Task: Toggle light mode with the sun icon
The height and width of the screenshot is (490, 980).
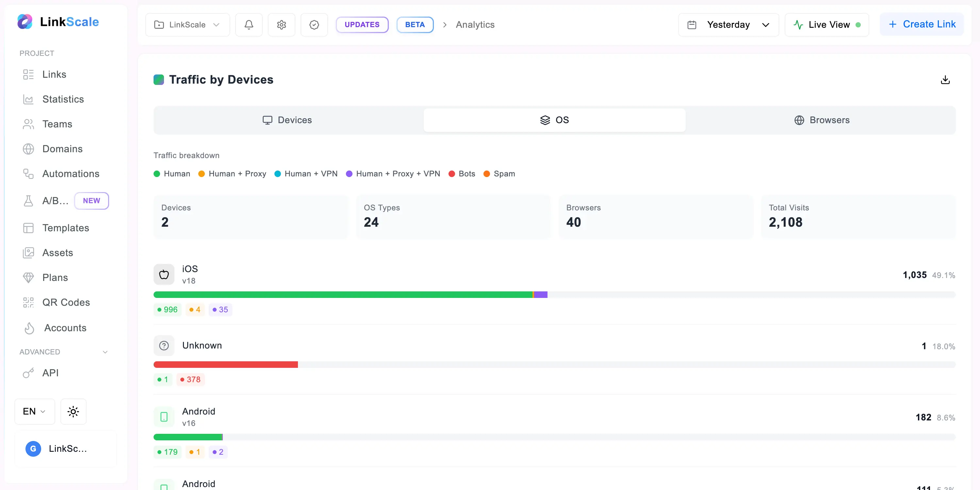Action: (73, 411)
